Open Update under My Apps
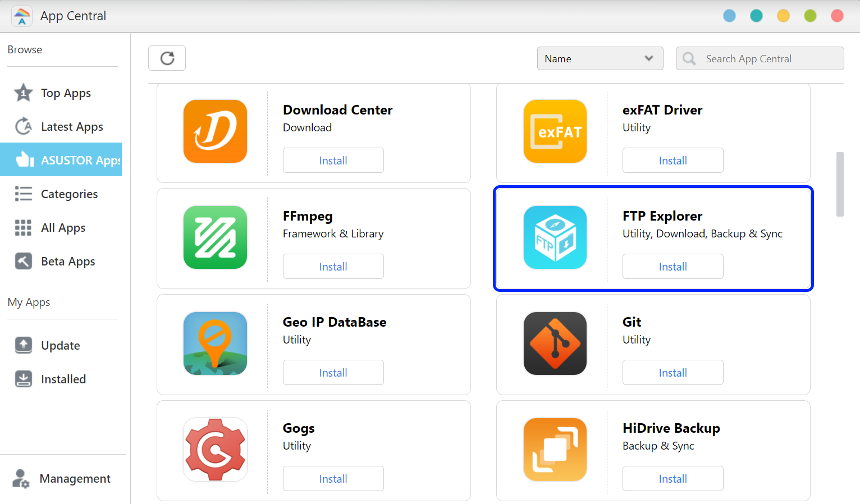 (61, 345)
